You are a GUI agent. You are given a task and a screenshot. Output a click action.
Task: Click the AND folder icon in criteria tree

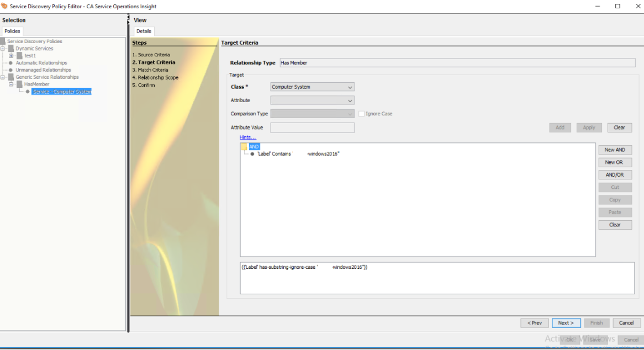(x=244, y=146)
